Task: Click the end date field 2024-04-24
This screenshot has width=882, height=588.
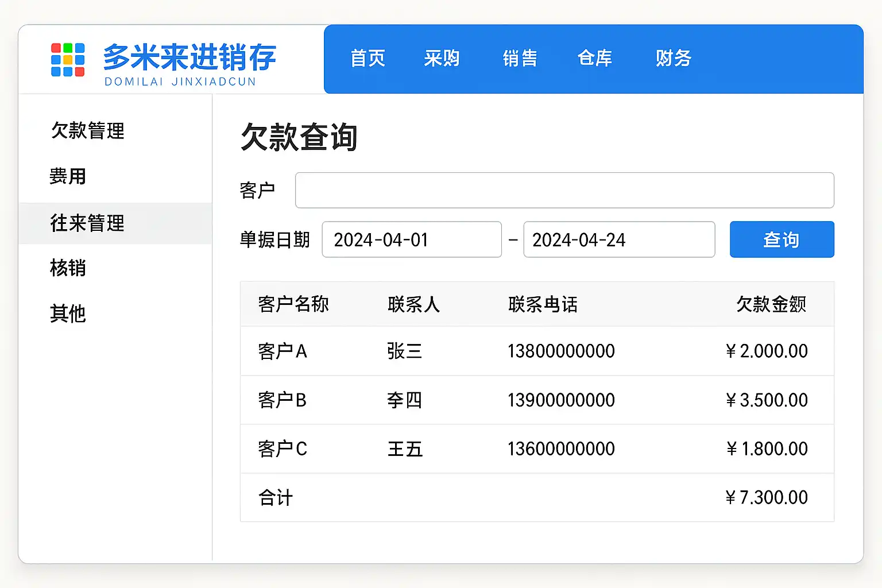Action: coord(618,239)
